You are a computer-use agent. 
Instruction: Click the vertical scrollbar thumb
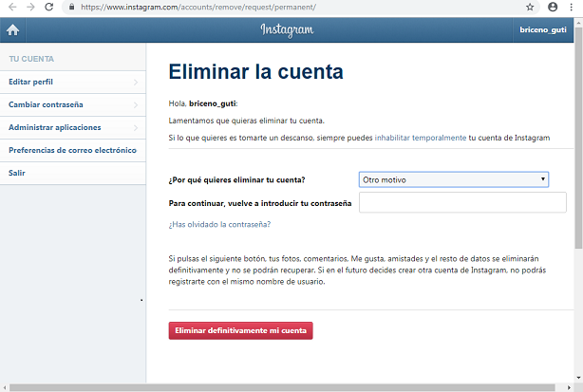click(x=578, y=138)
